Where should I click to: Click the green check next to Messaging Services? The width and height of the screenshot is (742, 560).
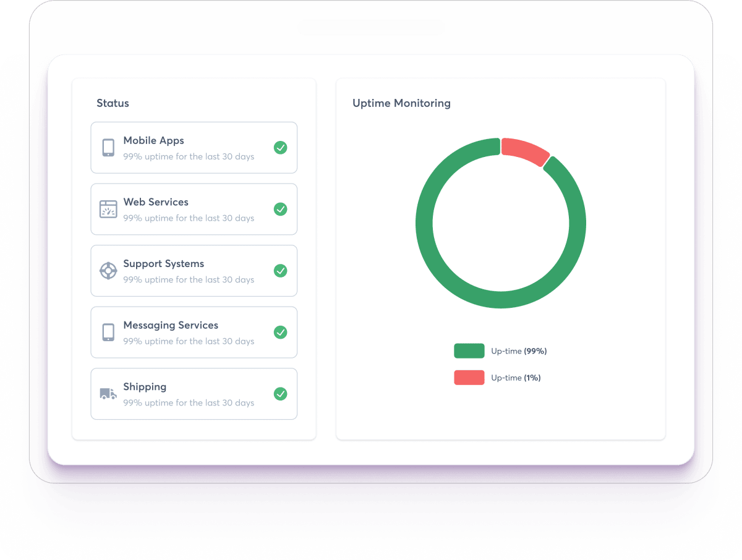click(281, 333)
